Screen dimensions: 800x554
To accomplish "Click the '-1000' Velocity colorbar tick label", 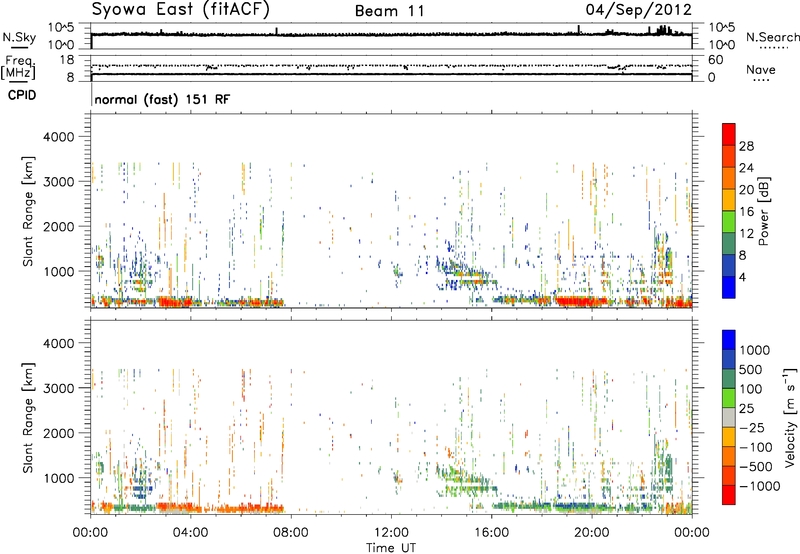I will 759,486.
